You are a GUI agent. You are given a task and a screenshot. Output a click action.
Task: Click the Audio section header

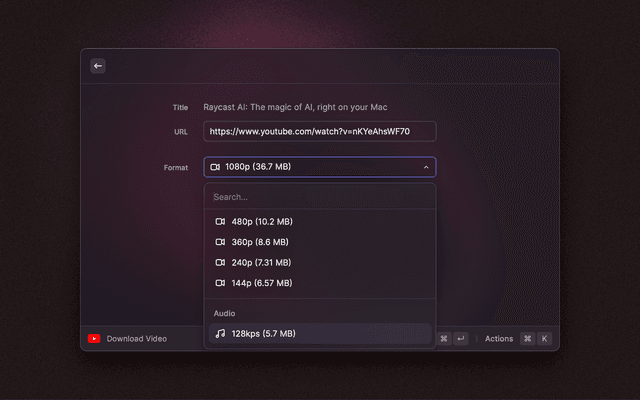(224, 313)
